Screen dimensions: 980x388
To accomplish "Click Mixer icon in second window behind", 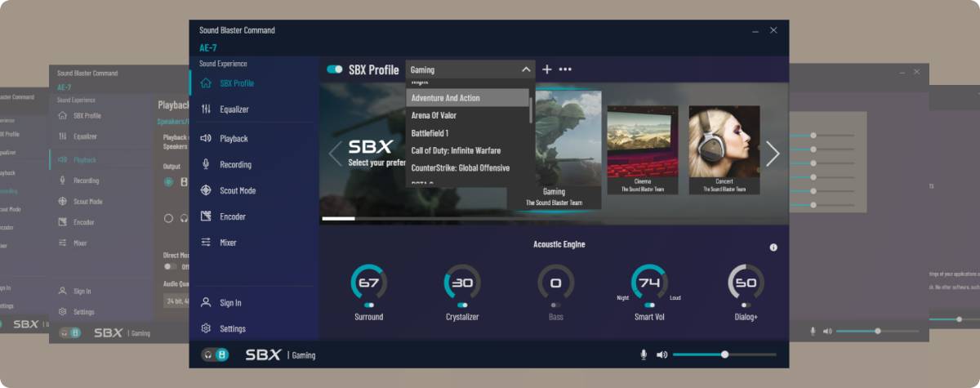I will [x=62, y=243].
